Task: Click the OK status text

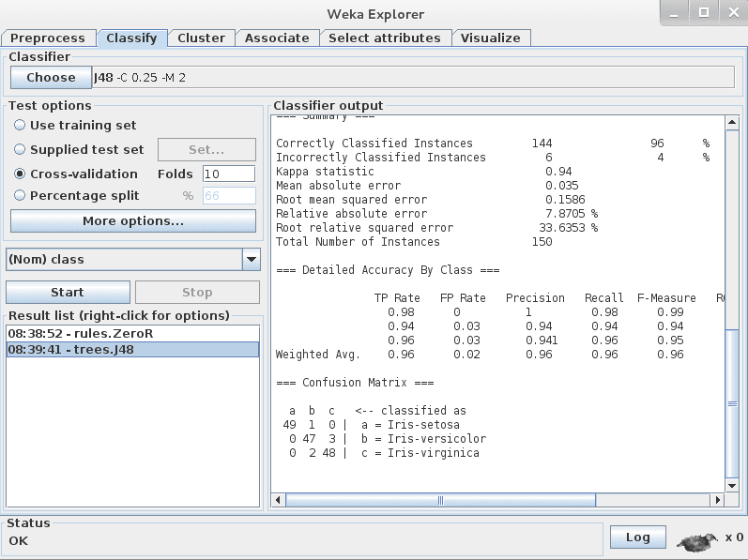Action: click(19, 541)
